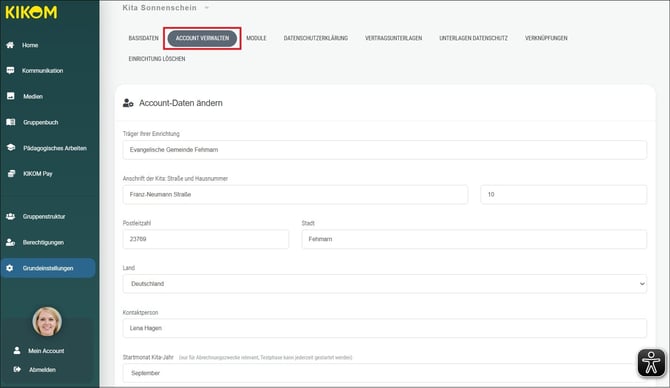Open Mein Account link
670x388 pixels.
(x=46, y=351)
